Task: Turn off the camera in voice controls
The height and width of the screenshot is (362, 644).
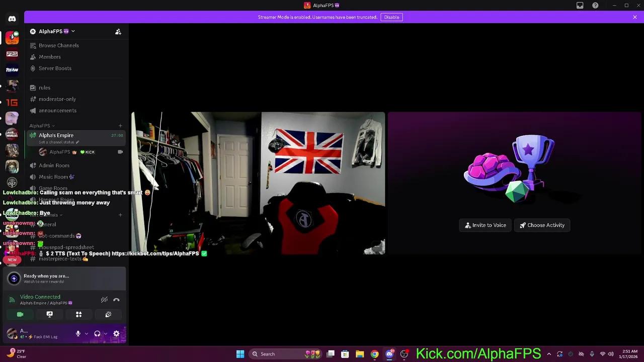Action: click(x=20, y=314)
